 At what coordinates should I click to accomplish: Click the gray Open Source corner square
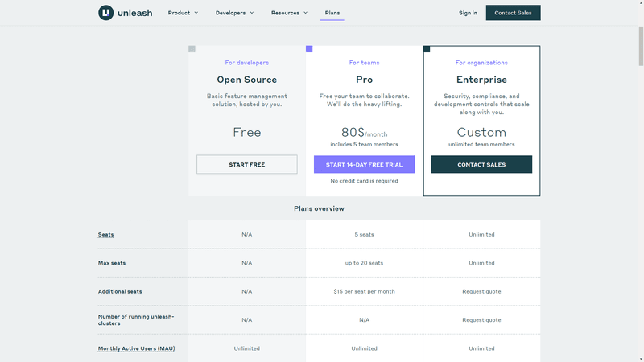192,49
